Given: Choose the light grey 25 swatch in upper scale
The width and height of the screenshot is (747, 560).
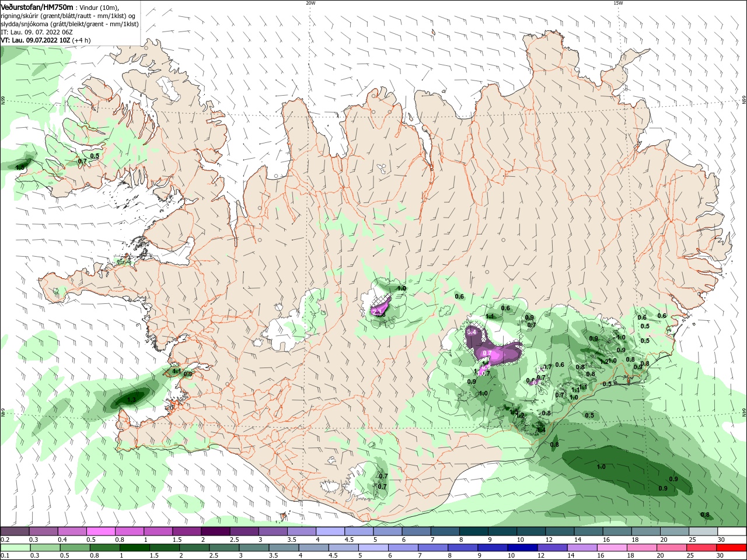Looking at the screenshot, I should 703,531.
